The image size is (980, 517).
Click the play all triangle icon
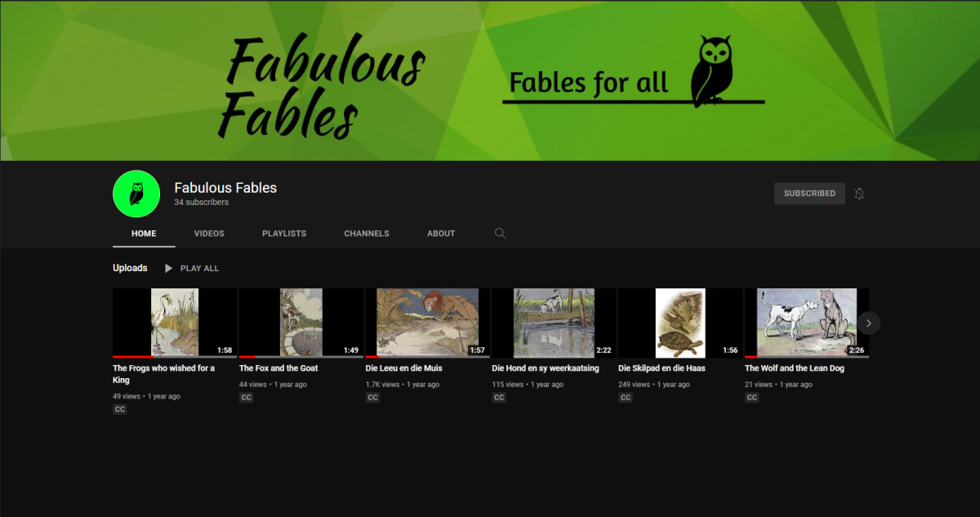(x=169, y=268)
